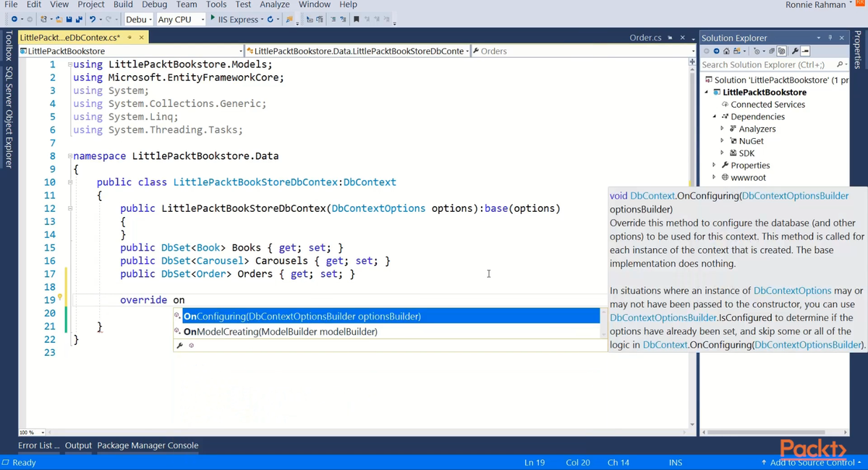Open the Properties side panel tab

point(859,49)
